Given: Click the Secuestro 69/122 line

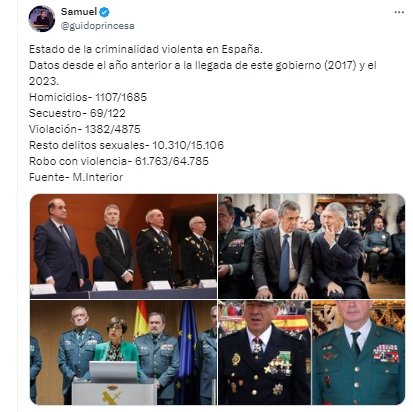Looking at the screenshot, I should point(77,113).
